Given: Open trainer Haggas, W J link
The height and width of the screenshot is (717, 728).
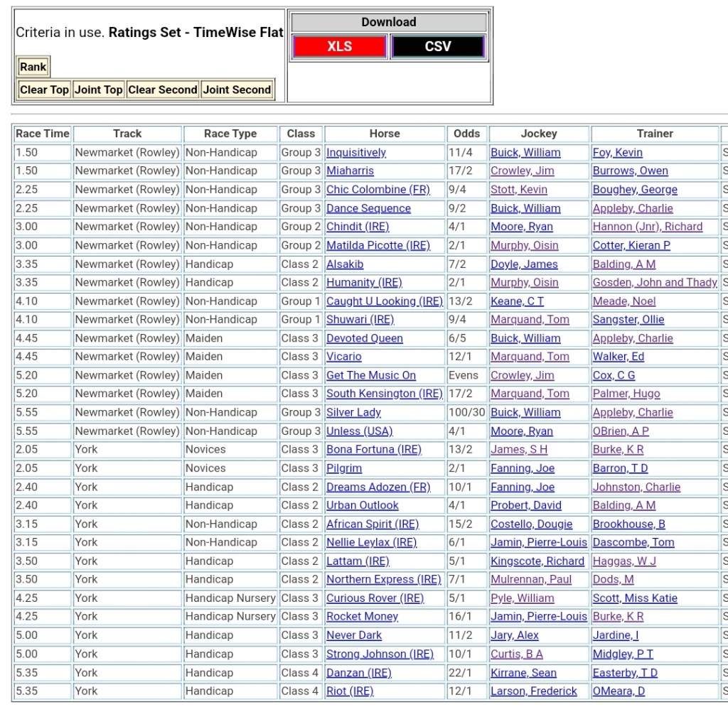Looking at the screenshot, I should 624,561.
